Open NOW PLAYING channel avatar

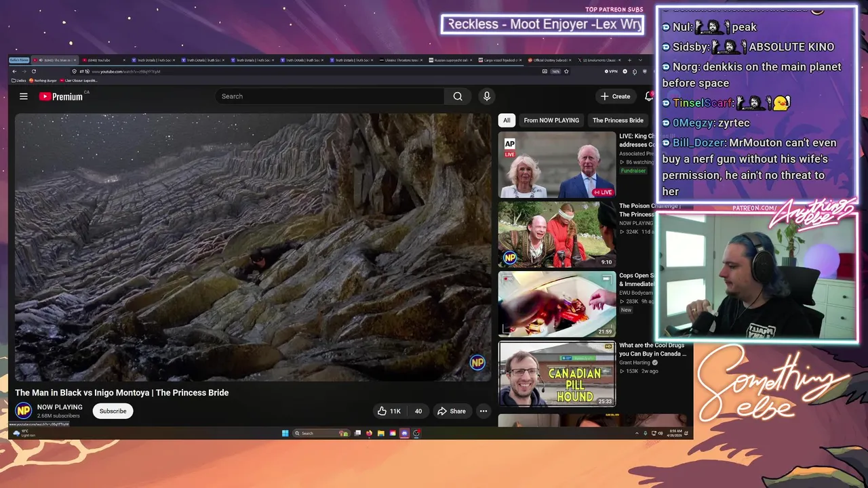[x=24, y=411]
